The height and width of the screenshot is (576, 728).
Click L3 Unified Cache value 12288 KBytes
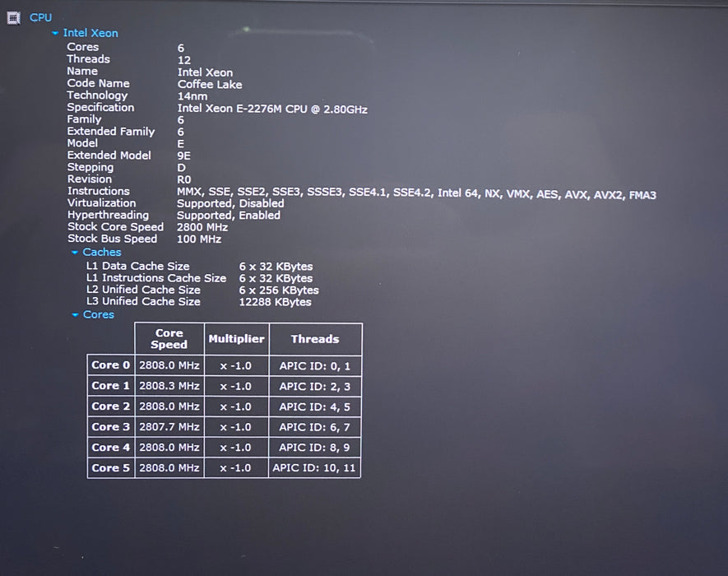pos(276,302)
